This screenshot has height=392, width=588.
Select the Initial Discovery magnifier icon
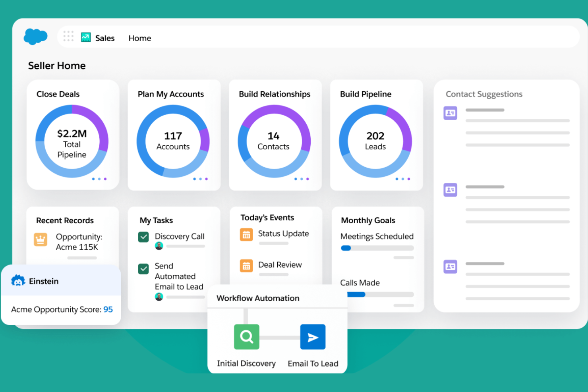coord(247,337)
